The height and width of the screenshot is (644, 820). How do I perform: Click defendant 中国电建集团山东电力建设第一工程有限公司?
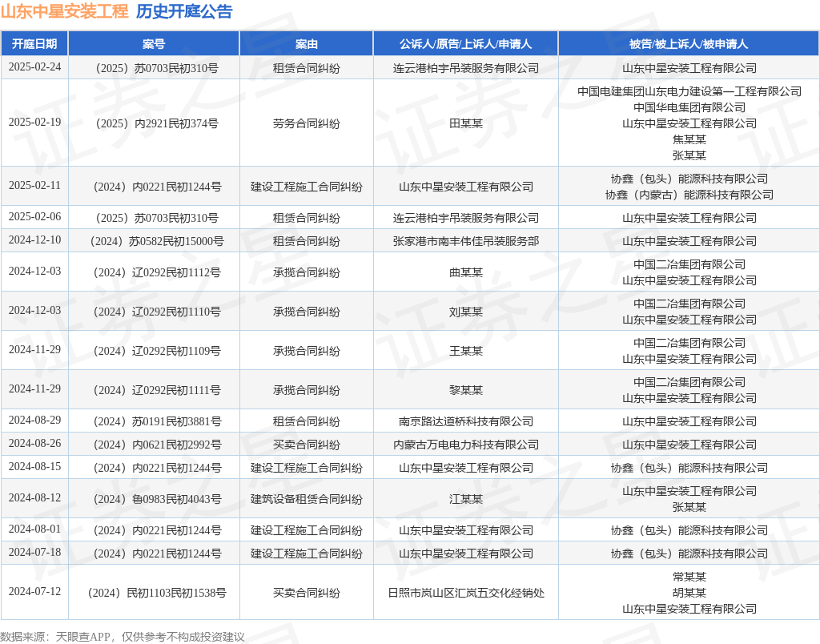click(x=689, y=91)
